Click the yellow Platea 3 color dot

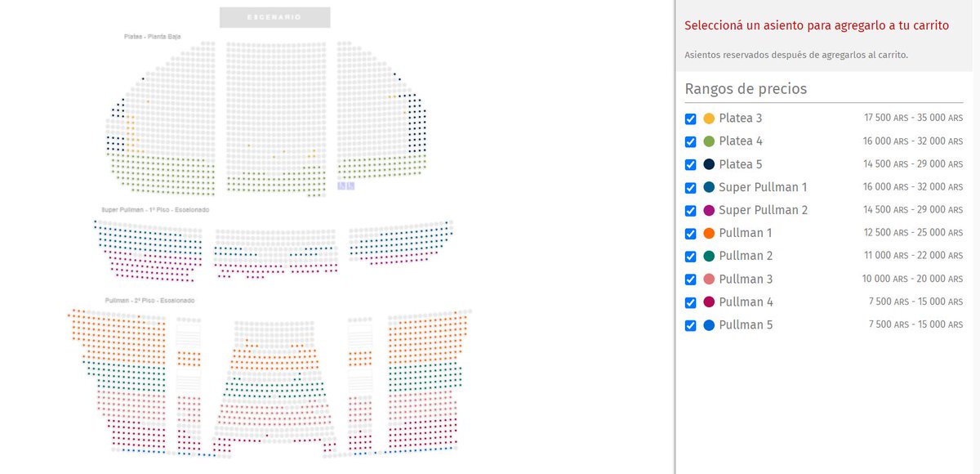[x=709, y=118]
